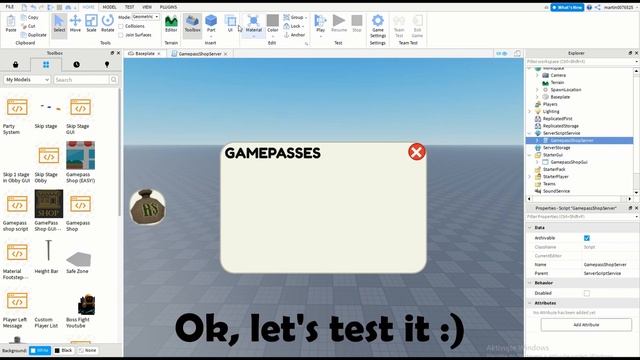Select the Party System model
The width and height of the screenshot is (640, 360).
tap(16, 116)
